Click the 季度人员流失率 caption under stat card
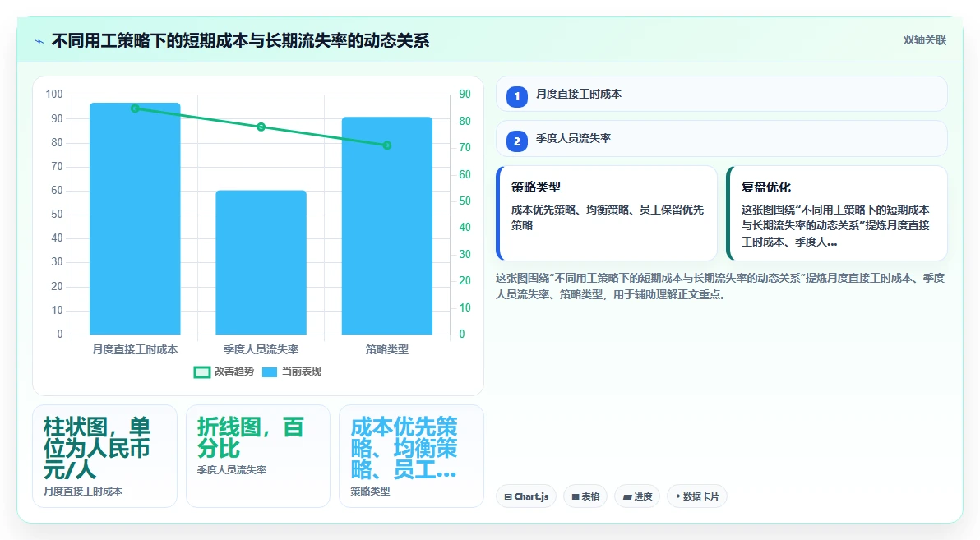The height and width of the screenshot is (540, 980). 232,469
